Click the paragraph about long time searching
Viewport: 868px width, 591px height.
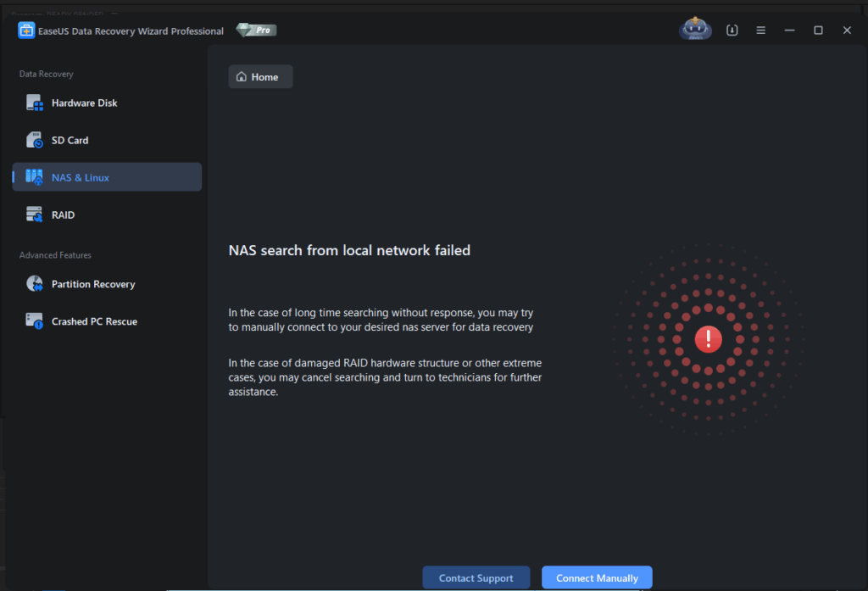(381, 320)
